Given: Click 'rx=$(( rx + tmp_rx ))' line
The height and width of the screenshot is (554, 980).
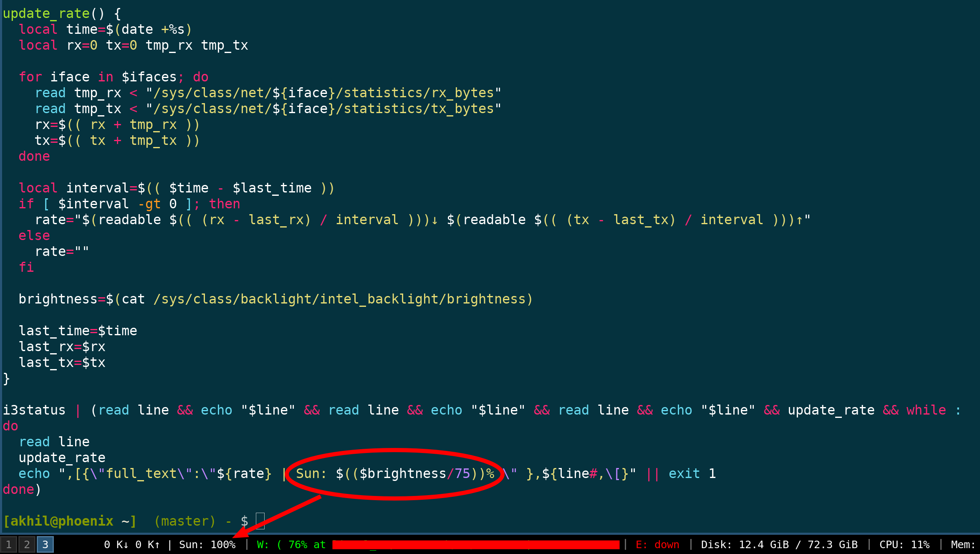Looking at the screenshot, I should coord(117,124).
